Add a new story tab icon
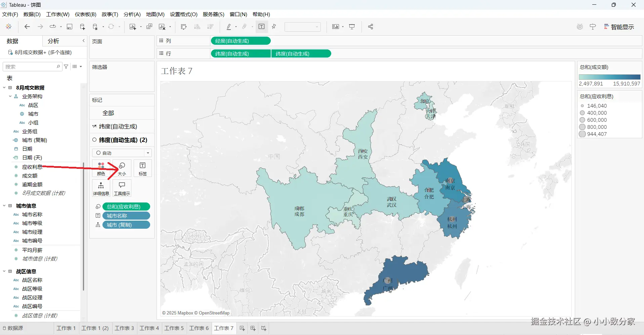The height and width of the screenshot is (335, 644). [x=264, y=328]
